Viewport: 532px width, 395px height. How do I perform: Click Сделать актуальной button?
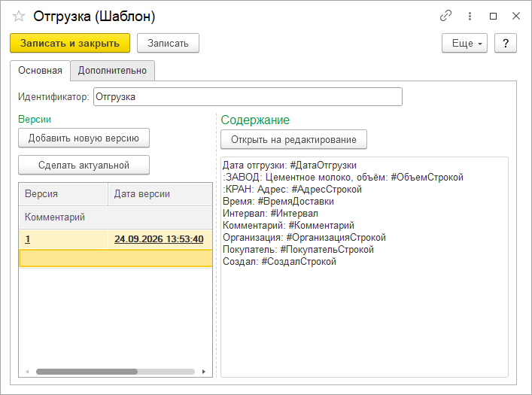tap(84, 166)
